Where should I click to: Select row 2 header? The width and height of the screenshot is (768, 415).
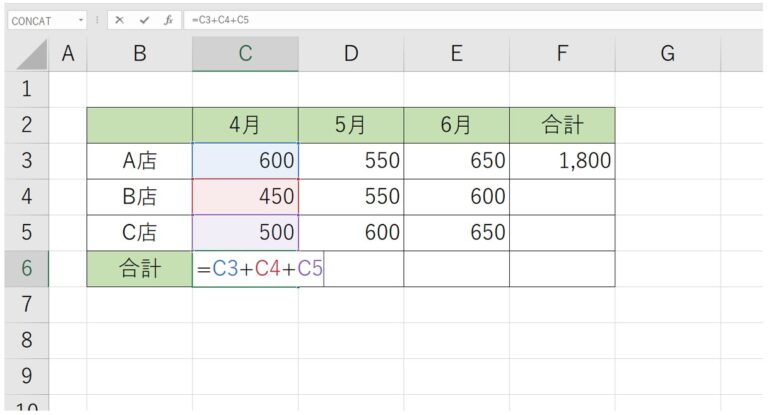[27, 125]
